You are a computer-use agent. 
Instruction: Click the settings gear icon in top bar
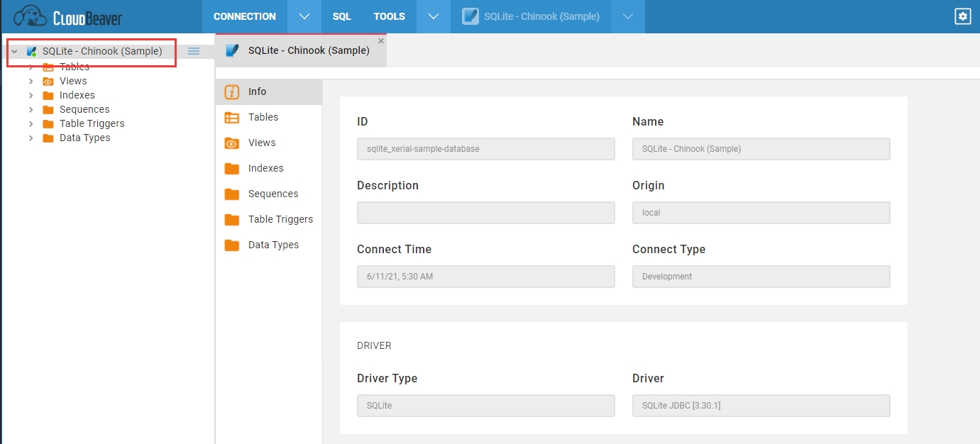click(x=962, y=16)
